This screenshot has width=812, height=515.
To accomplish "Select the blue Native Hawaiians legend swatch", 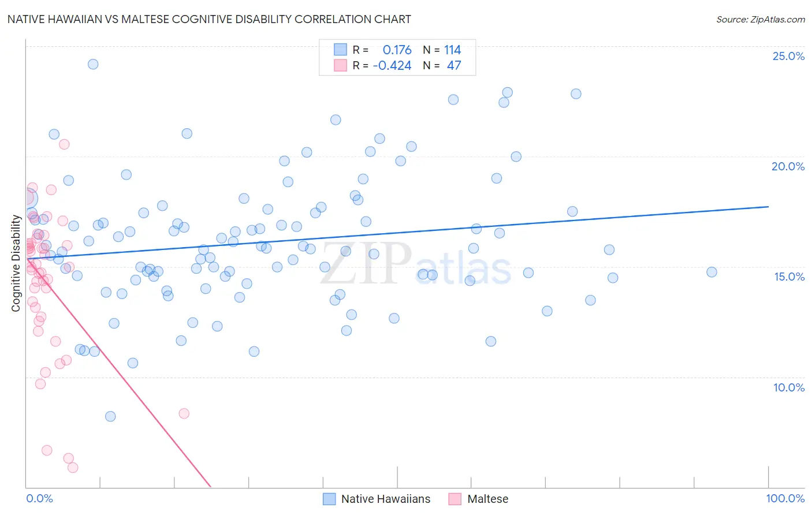I will coord(329,499).
